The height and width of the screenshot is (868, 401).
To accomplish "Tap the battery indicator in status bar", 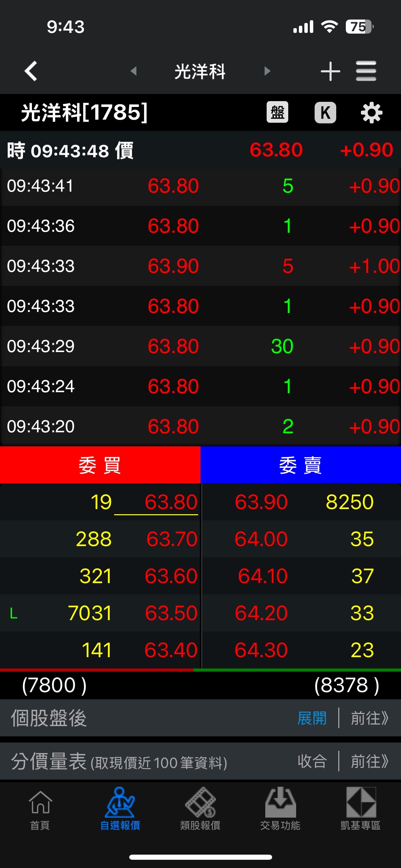I will click(360, 27).
